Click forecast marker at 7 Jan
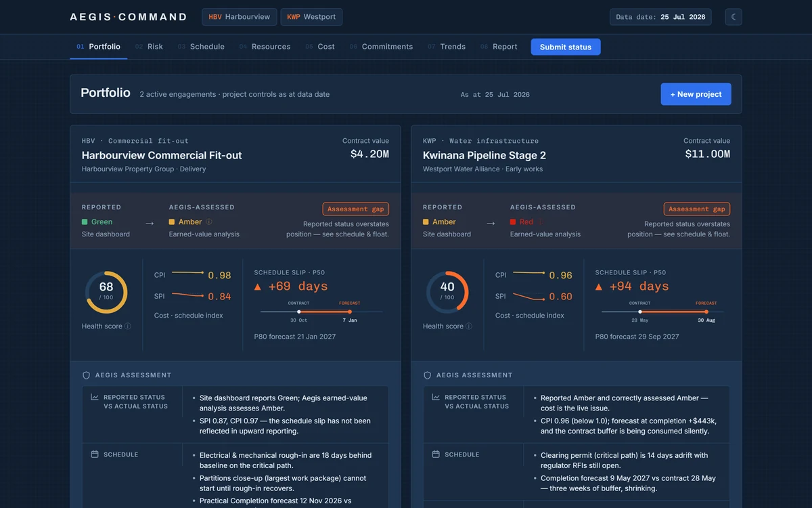Screen dimensions: 812x508 point(350,312)
